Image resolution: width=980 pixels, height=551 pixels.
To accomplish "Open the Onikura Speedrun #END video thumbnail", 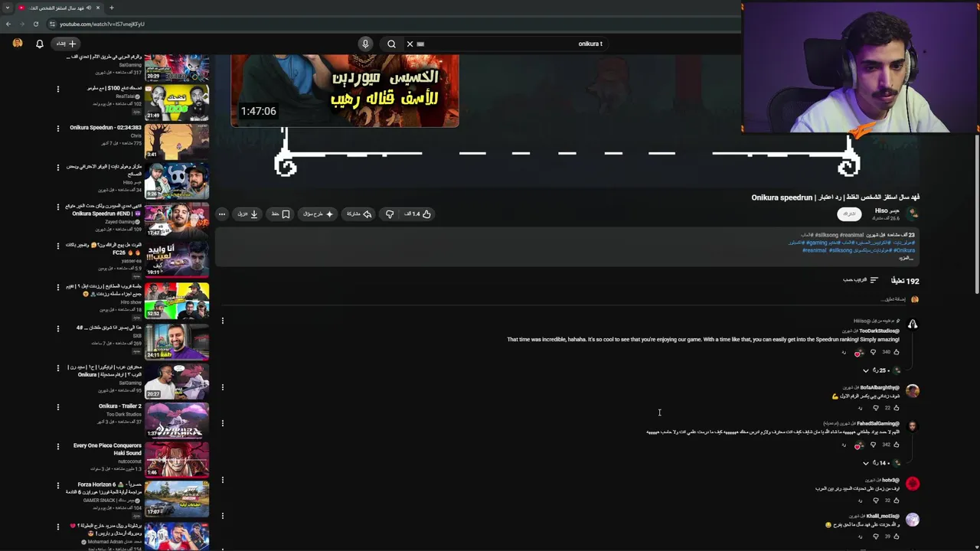I will tap(177, 220).
